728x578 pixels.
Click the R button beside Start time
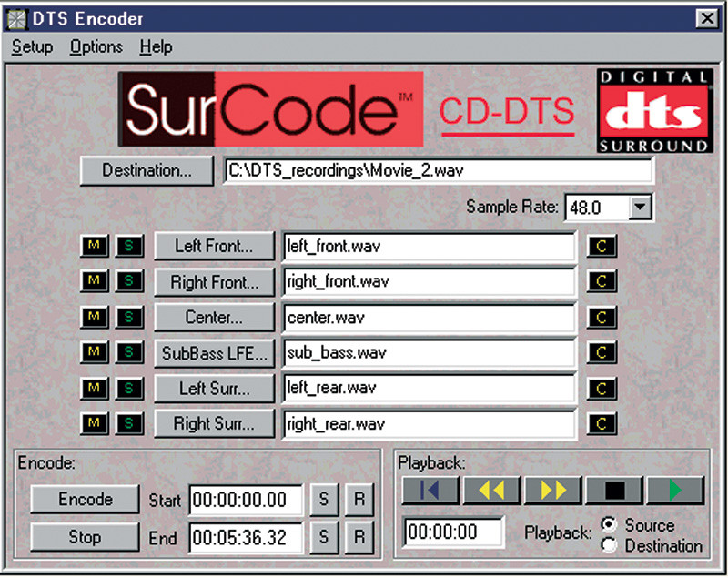click(359, 500)
